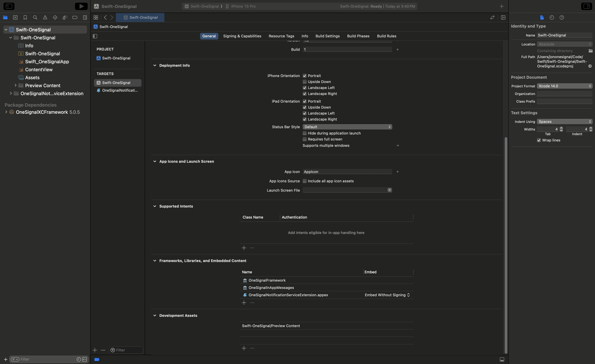Click the targets Filter field
Viewport: 595px width, 364px height.
click(x=126, y=350)
